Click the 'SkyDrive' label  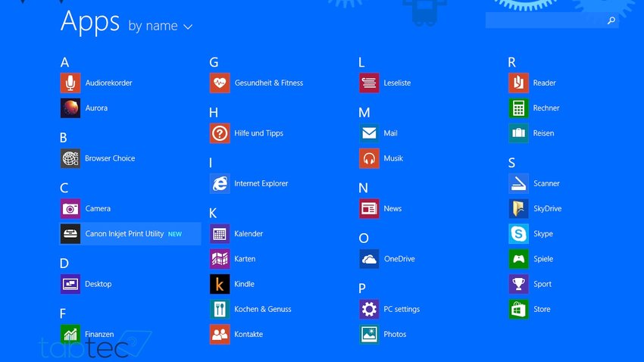coord(548,208)
